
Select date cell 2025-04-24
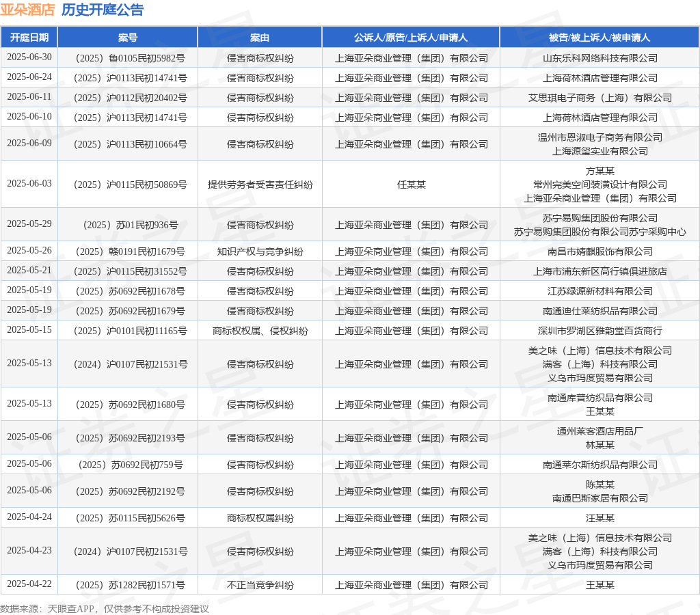point(29,517)
